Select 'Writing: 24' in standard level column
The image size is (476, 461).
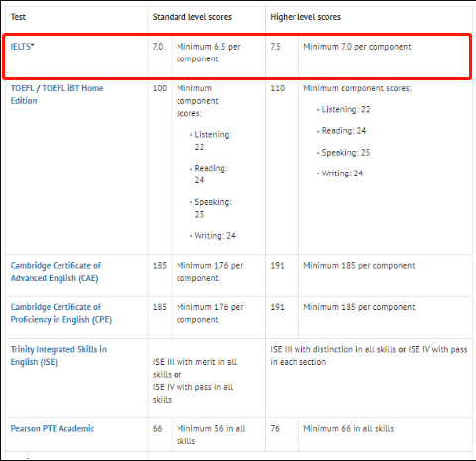215,236
